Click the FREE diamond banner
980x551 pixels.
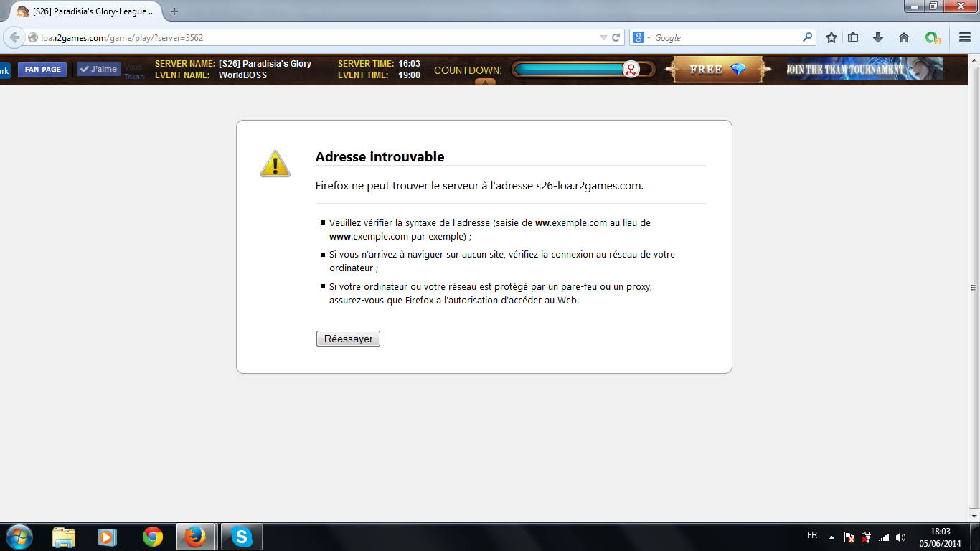click(x=717, y=70)
